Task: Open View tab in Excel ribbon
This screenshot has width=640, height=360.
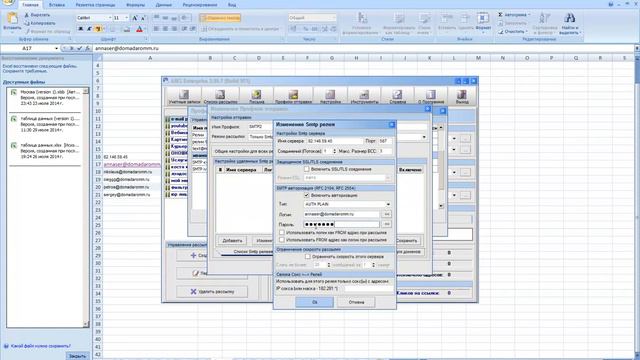Action: tap(232, 4)
